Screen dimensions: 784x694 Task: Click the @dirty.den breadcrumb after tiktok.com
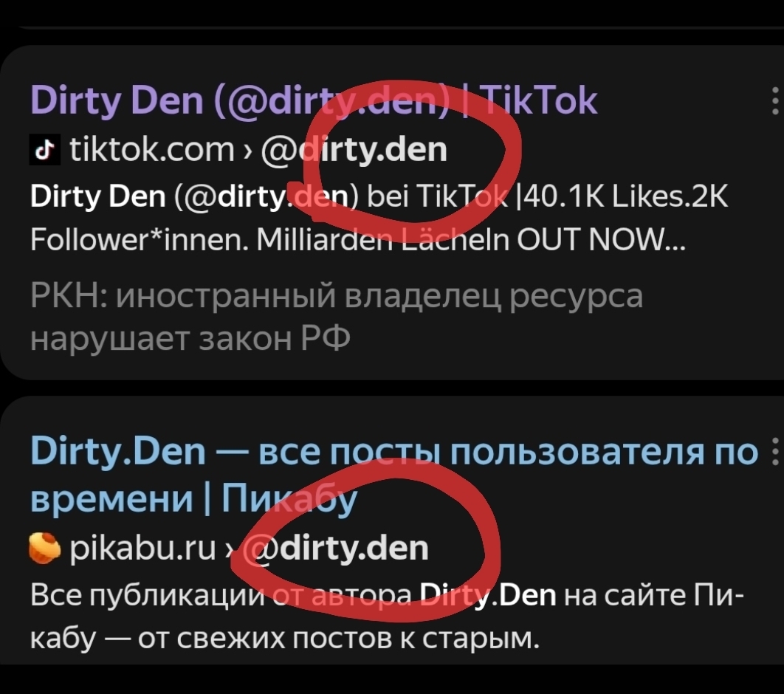[354, 149]
